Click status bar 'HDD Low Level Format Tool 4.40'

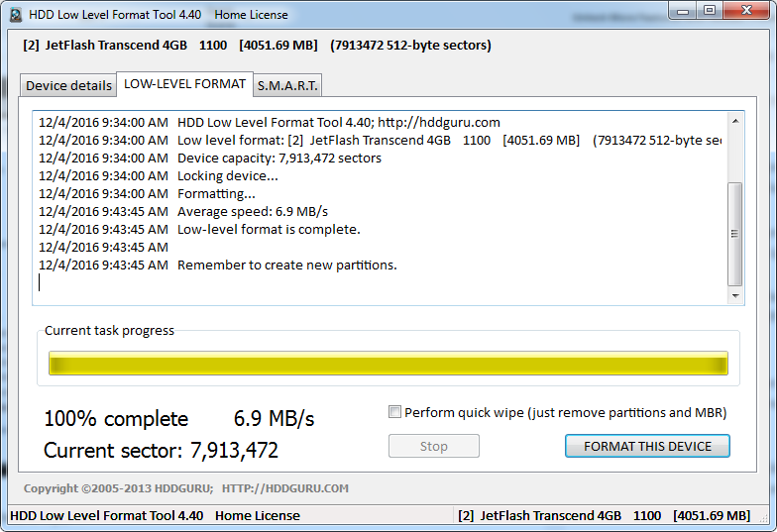(107, 515)
